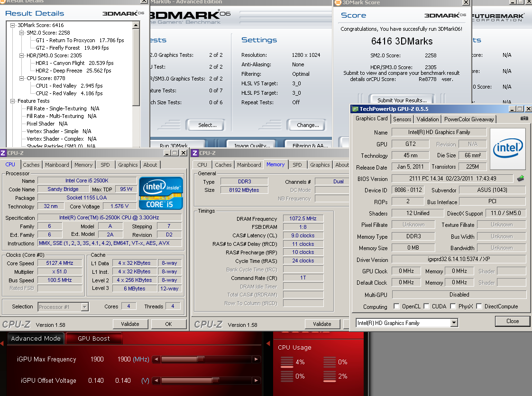Click red arrow left of CPU Usage panel
The width and height of the screenshot is (532, 396).
(268, 343)
